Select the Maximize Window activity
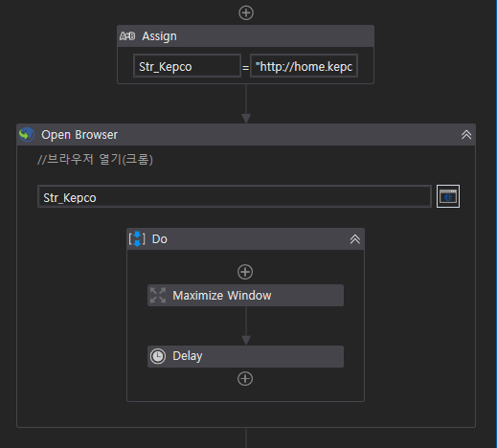This screenshot has height=448, width=497. [245, 296]
